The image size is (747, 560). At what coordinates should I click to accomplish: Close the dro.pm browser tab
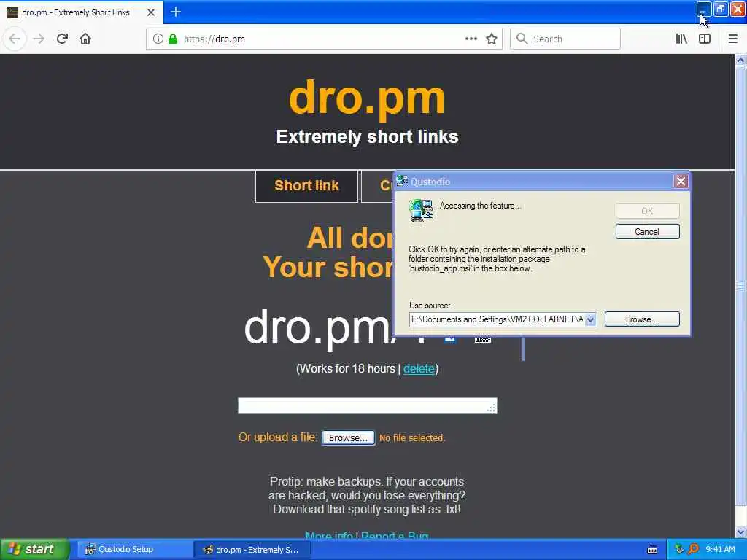(150, 12)
